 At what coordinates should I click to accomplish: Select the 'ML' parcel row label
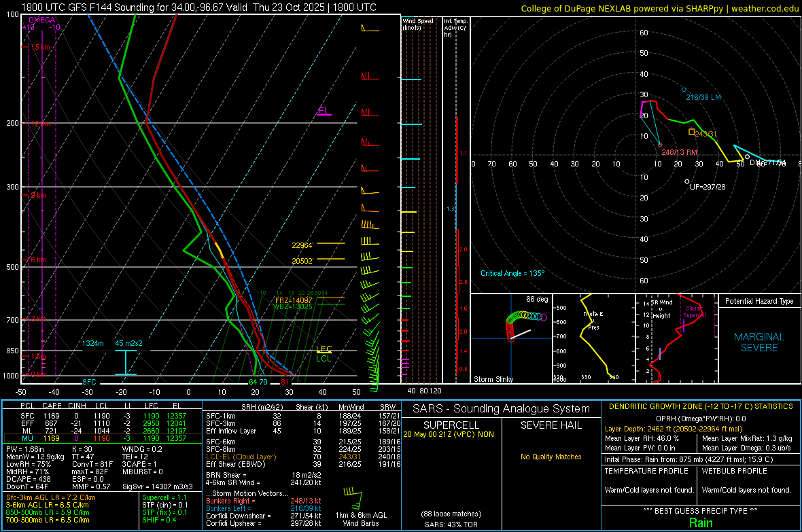click(27, 431)
